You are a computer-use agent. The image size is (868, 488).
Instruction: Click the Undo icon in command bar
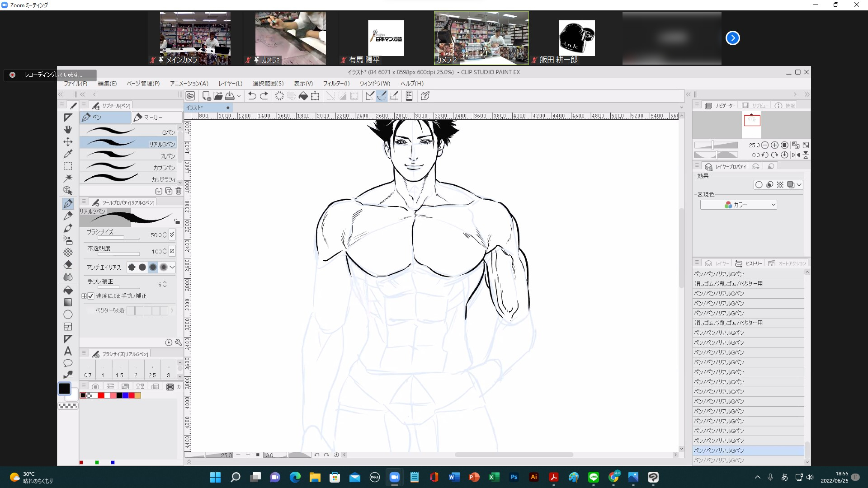[252, 96]
